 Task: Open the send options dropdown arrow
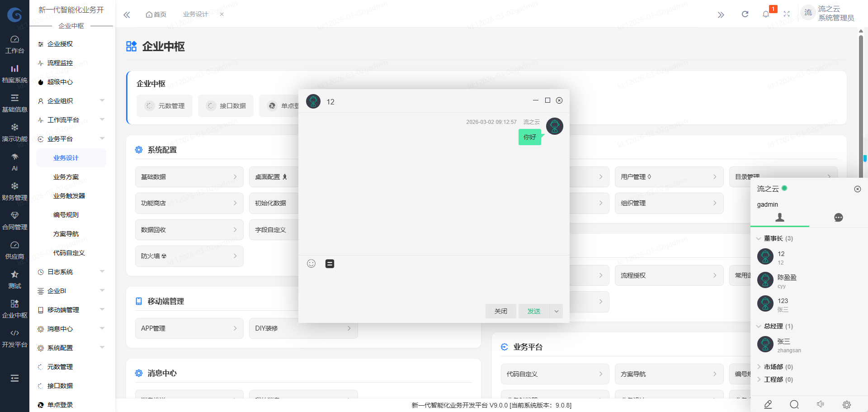[557, 311]
